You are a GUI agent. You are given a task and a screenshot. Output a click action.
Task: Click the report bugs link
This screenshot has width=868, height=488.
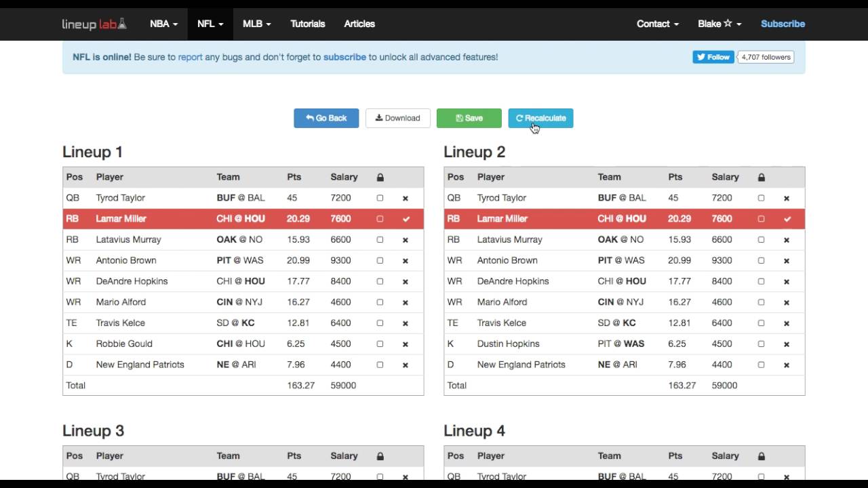190,57
